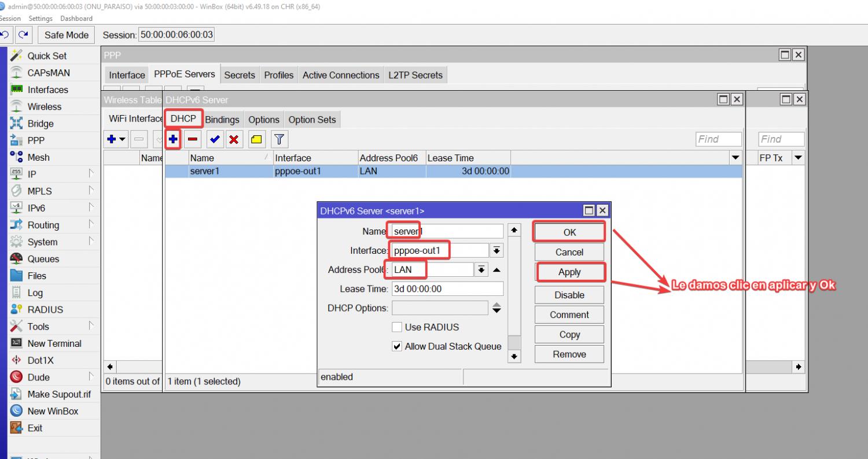Screen dimensions: 868x459
Task: Open the PPP Secrets tab
Action: point(239,75)
